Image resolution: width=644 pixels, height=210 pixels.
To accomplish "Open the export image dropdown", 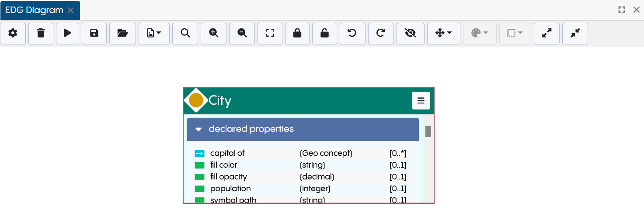I will [154, 34].
